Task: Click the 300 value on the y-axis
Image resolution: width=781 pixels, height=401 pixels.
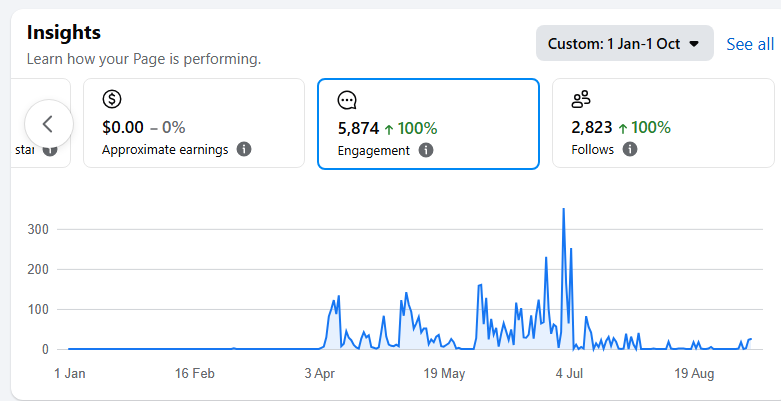Action: 38,230
